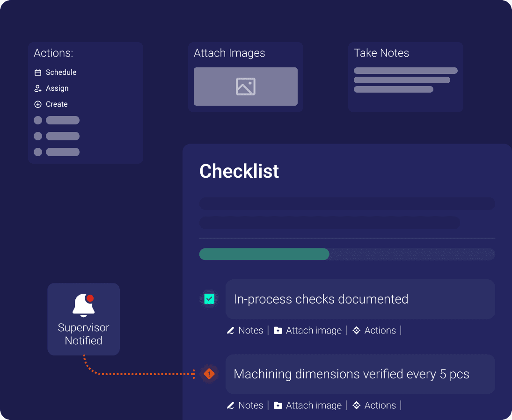Open the Schedule action
The width and height of the screenshot is (512, 420).
tap(61, 72)
